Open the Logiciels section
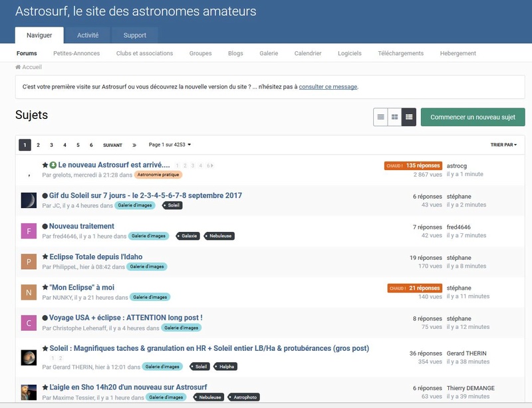Viewport: 532px width, 408px height. pos(350,53)
